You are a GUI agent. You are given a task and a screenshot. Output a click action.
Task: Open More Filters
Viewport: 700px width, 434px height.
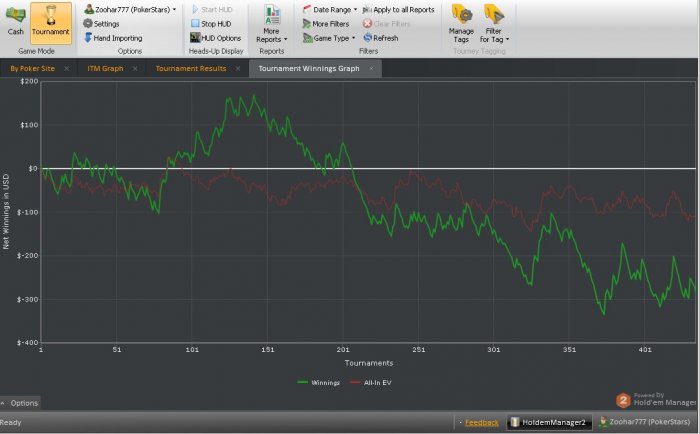(330, 23)
